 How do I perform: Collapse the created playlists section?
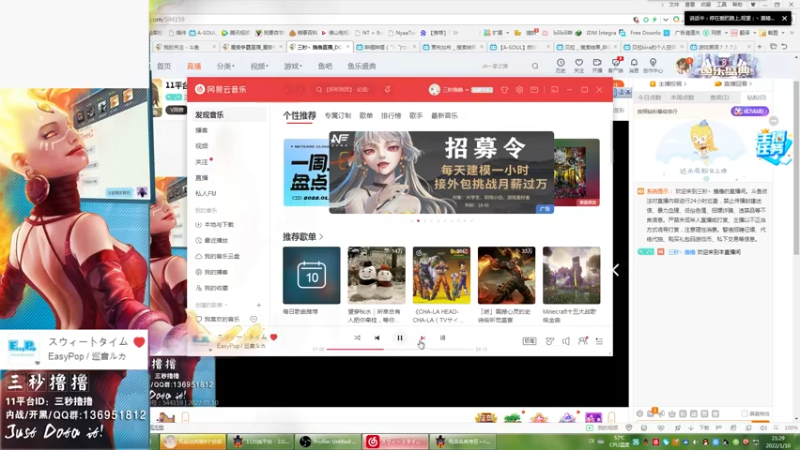211,305
